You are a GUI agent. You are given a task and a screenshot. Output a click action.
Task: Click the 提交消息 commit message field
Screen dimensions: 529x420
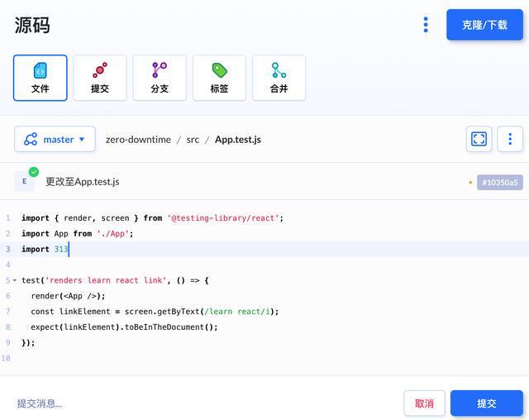coord(40,403)
